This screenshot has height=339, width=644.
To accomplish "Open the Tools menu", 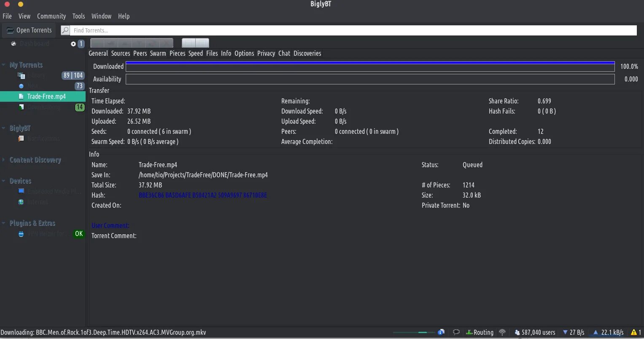I will coord(78,16).
